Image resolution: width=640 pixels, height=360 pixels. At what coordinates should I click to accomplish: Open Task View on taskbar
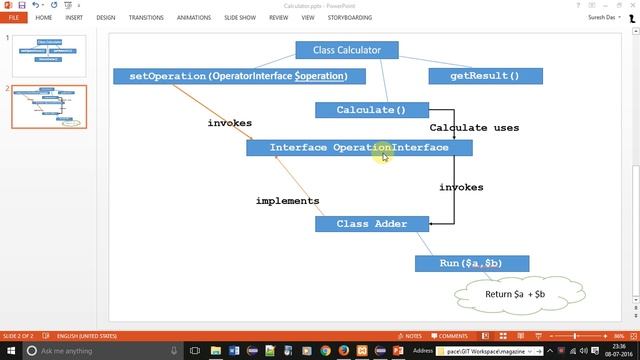tap(195, 351)
